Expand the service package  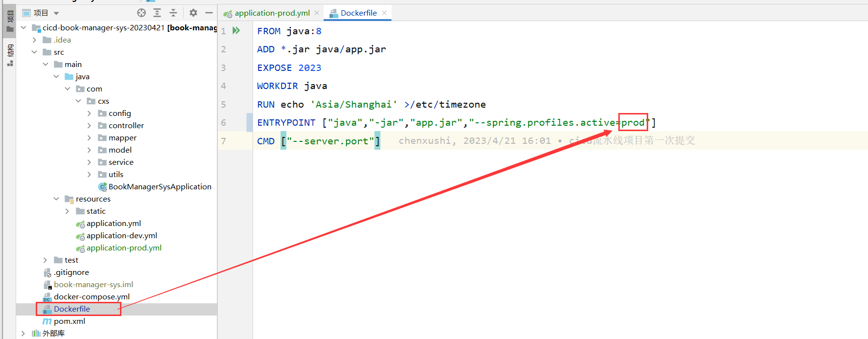[89, 162]
